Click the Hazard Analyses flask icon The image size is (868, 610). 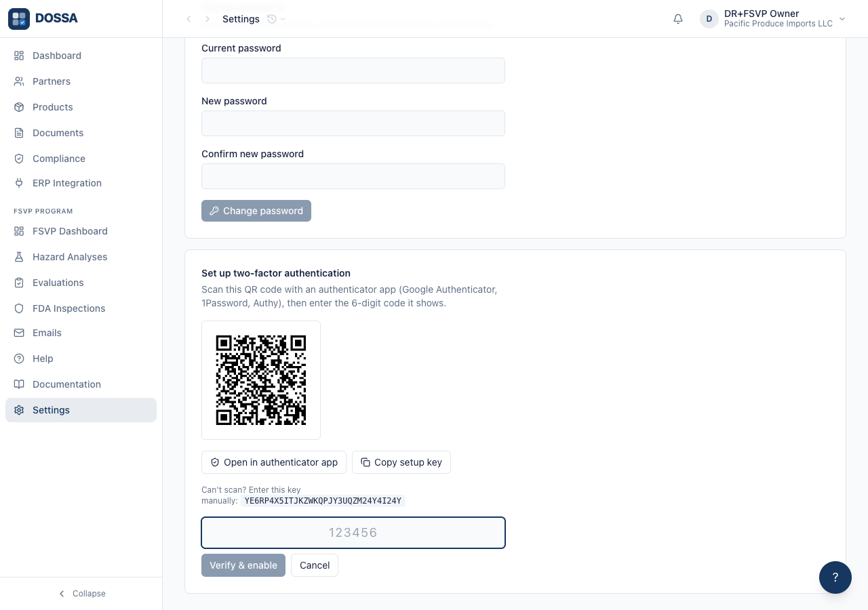click(19, 257)
